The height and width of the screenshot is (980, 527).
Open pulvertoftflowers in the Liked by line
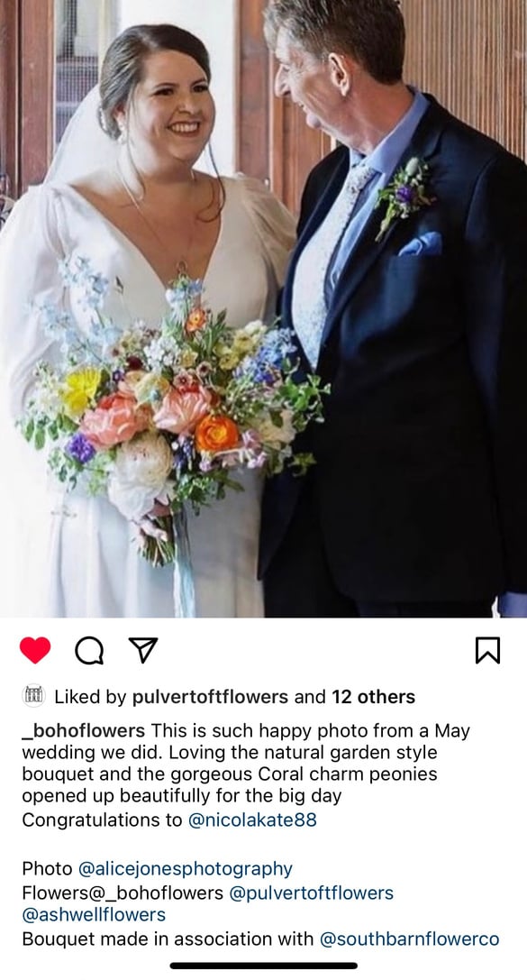(211, 697)
